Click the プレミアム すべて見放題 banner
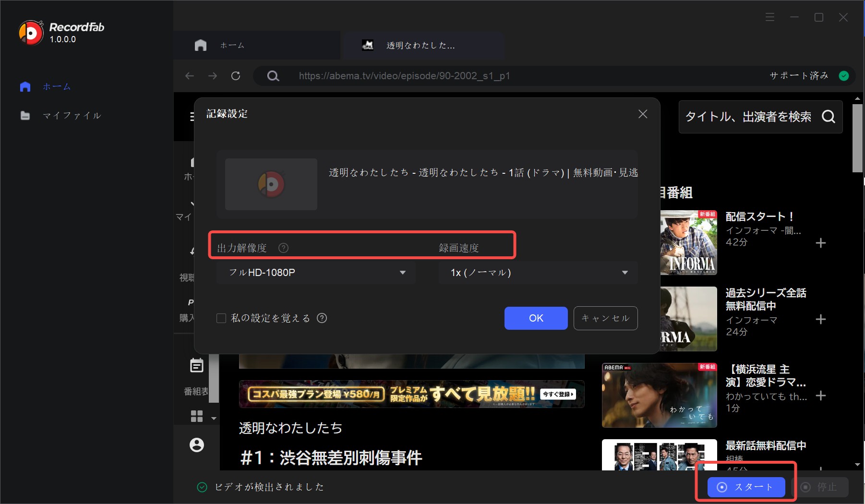 click(x=412, y=394)
